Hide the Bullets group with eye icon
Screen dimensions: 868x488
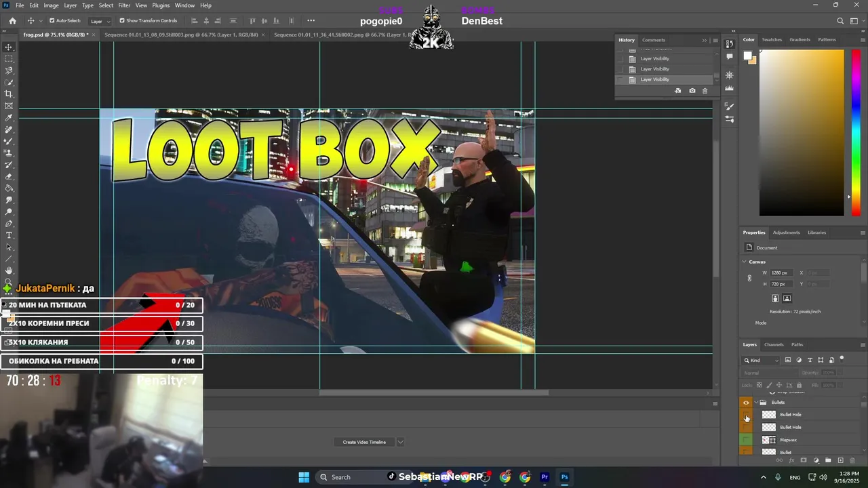pos(746,403)
